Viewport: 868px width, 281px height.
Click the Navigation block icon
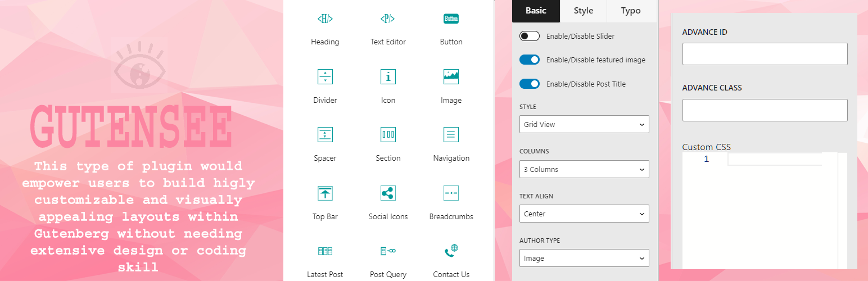coord(451,135)
